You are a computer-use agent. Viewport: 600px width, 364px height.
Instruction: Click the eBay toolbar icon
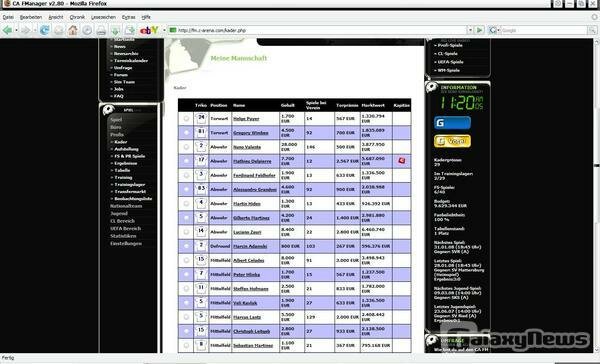click(149, 30)
